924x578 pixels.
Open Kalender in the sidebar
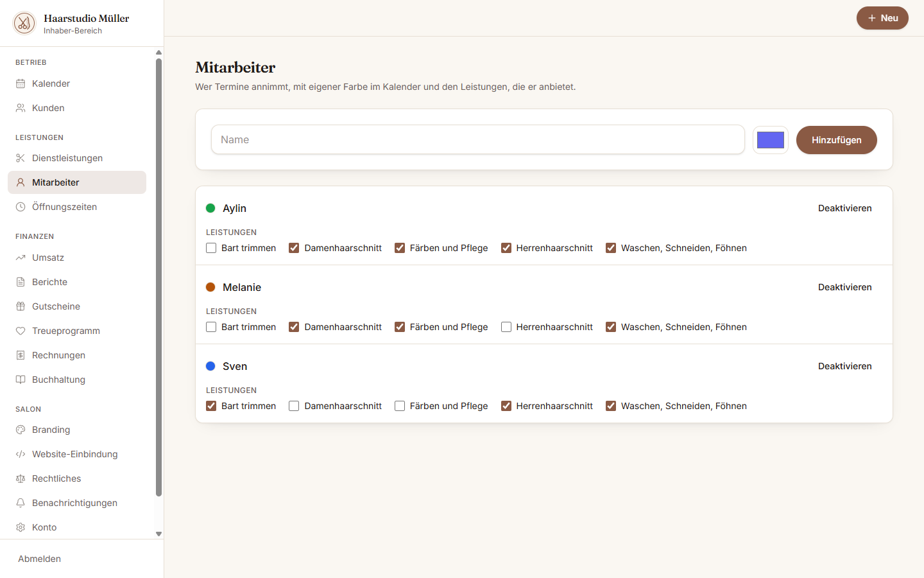coord(77,83)
